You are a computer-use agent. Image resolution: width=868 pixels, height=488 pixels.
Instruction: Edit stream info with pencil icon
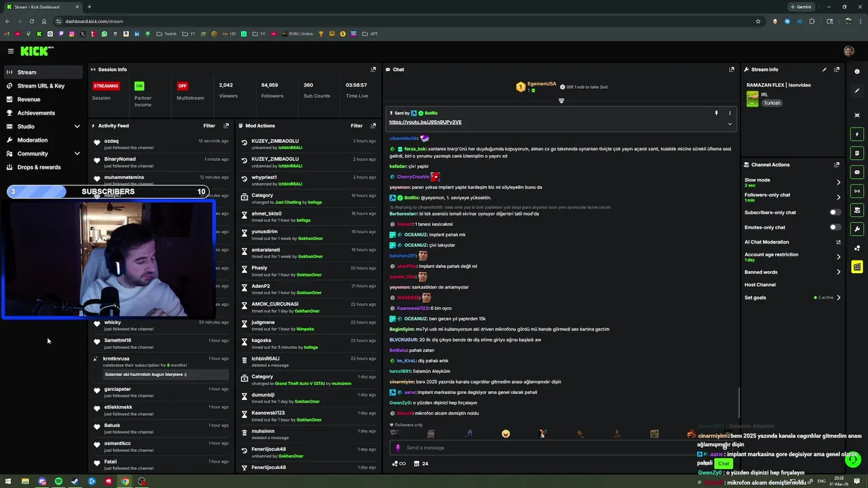825,69
